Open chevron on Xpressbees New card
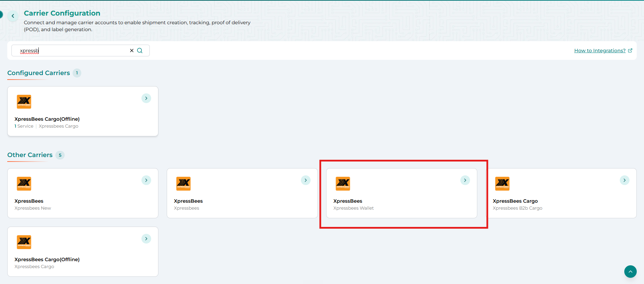Screen dimensions: 644x284 click(146, 180)
